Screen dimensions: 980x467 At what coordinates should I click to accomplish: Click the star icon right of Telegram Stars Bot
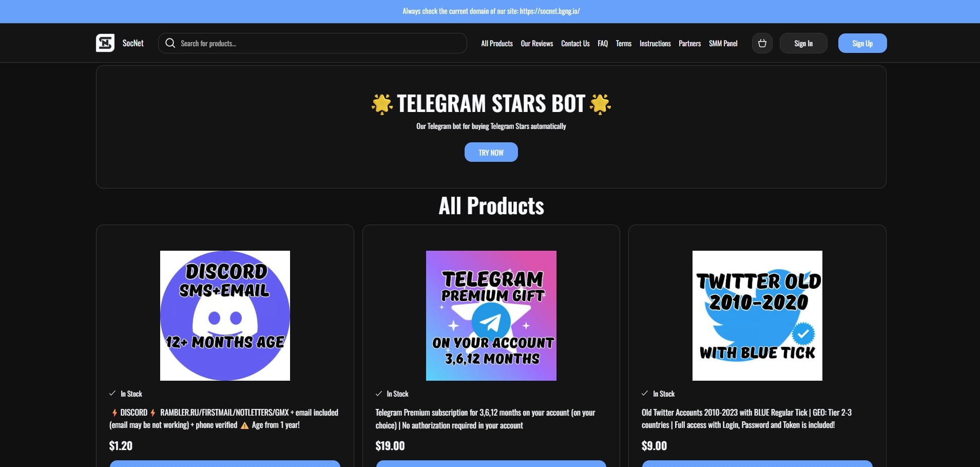pyautogui.click(x=600, y=104)
